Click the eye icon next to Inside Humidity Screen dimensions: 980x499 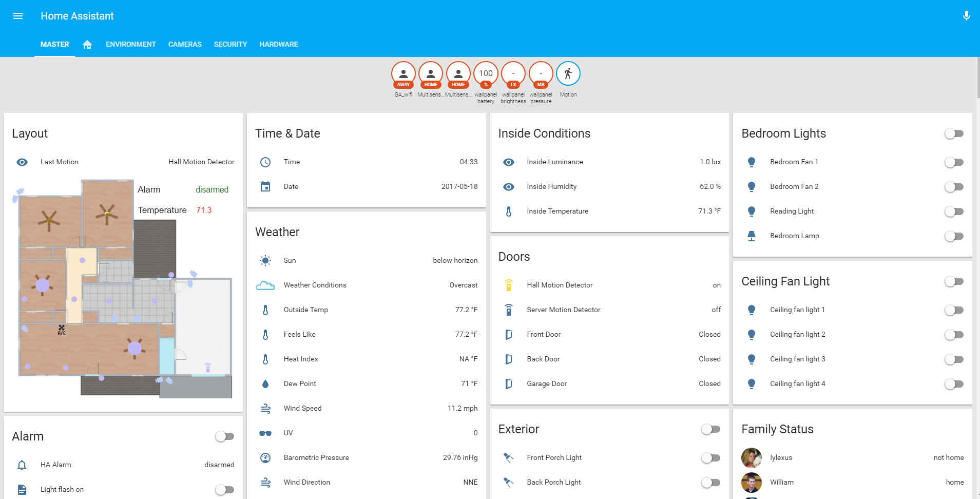[509, 186]
